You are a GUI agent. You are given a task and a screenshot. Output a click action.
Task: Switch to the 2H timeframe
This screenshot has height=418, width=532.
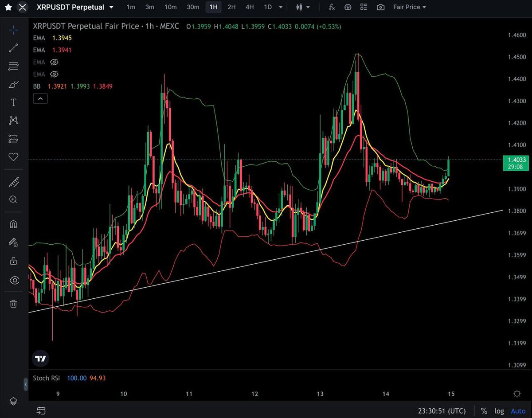point(231,7)
